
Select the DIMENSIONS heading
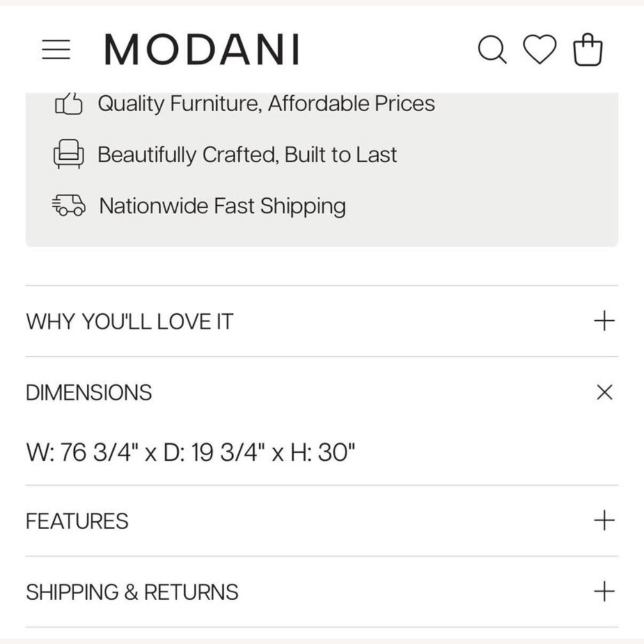[x=89, y=392]
